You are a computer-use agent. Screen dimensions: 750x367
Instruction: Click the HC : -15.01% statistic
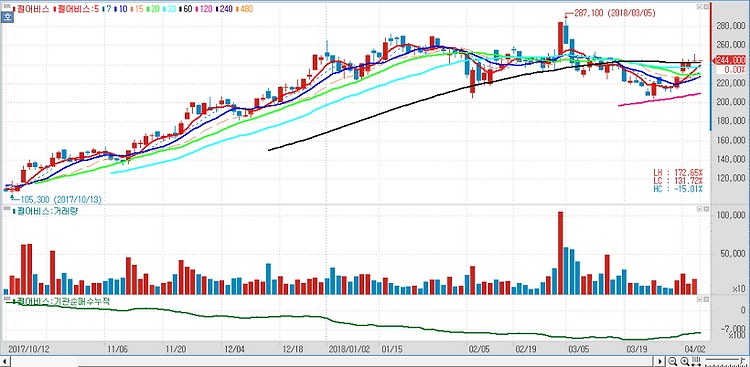tap(678, 189)
